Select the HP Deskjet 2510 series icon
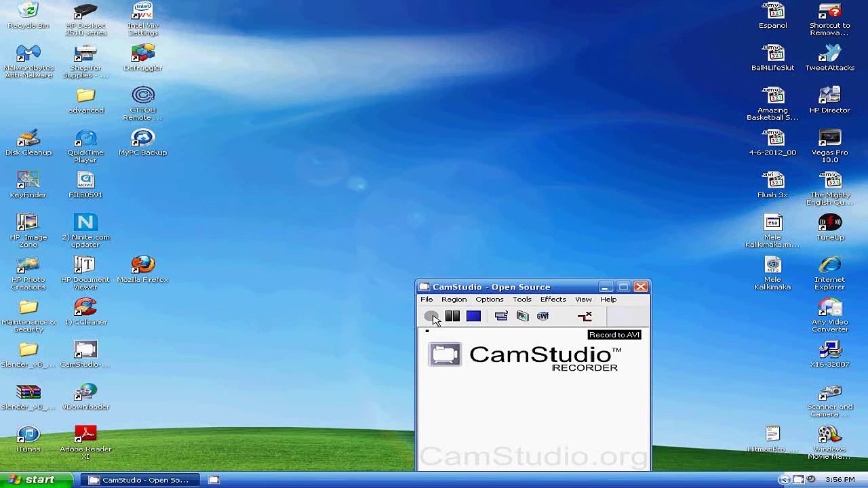This screenshot has width=868, height=488. tap(85, 19)
